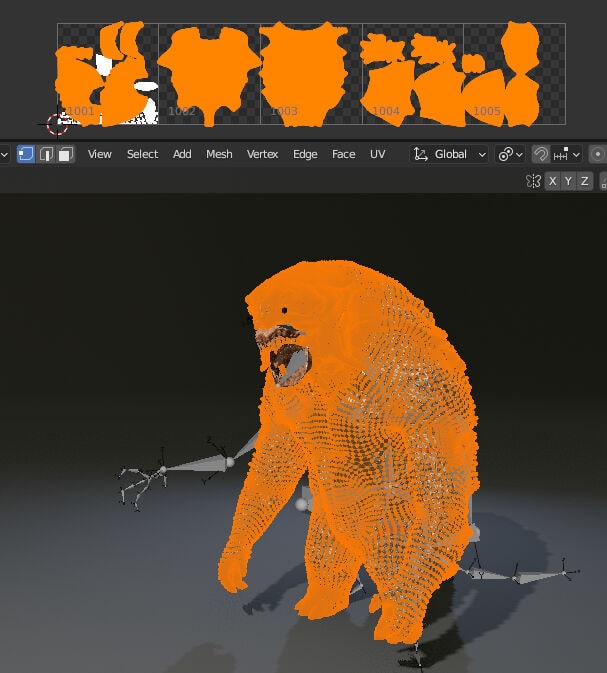Switch to face select mode
This screenshot has height=673, width=607.
click(65, 154)
